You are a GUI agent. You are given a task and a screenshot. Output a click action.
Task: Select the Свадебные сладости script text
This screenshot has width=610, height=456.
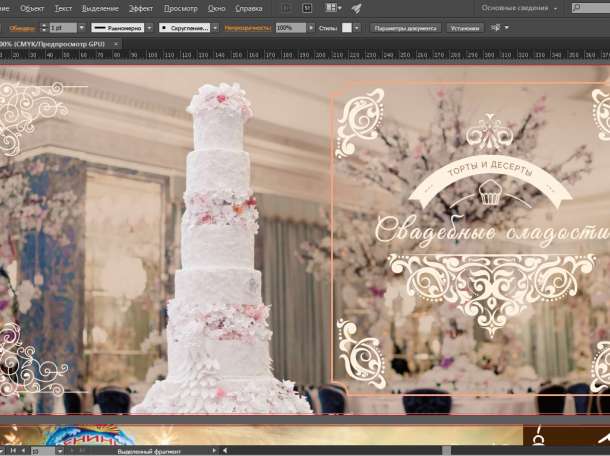click(491, 231)
